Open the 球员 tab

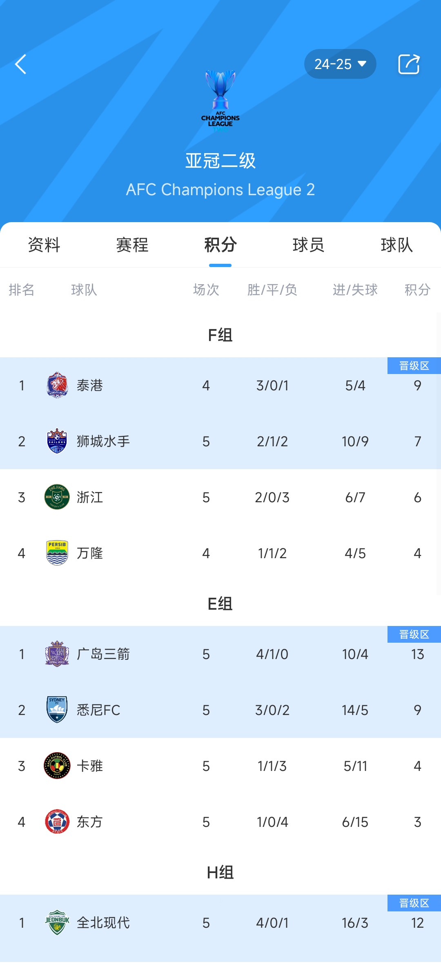pyautogui.click(x=308, y=245)
